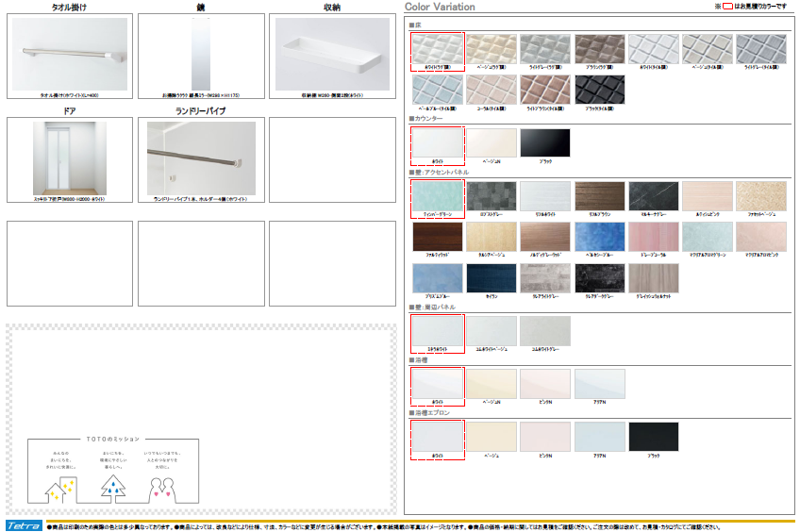Select the light gray surrounding wall panel swatch
The height and width of the screenshot is (532, 800).
coord(545,332)
